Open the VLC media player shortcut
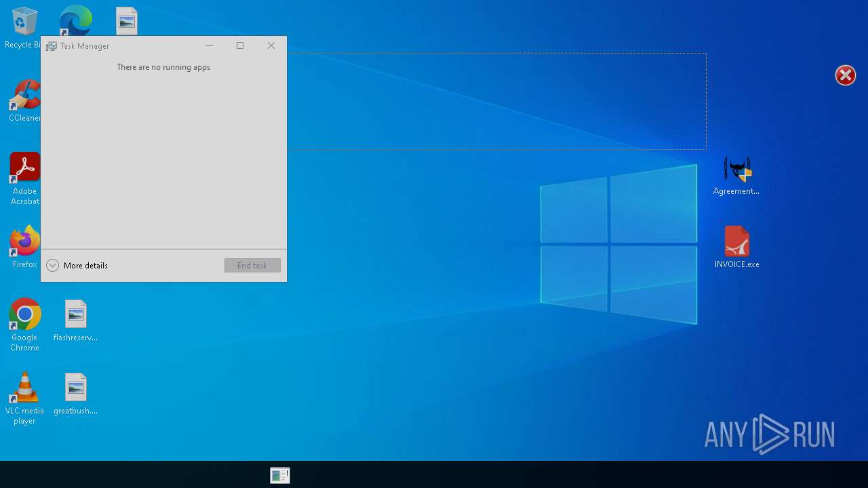 tap(24, 399)
